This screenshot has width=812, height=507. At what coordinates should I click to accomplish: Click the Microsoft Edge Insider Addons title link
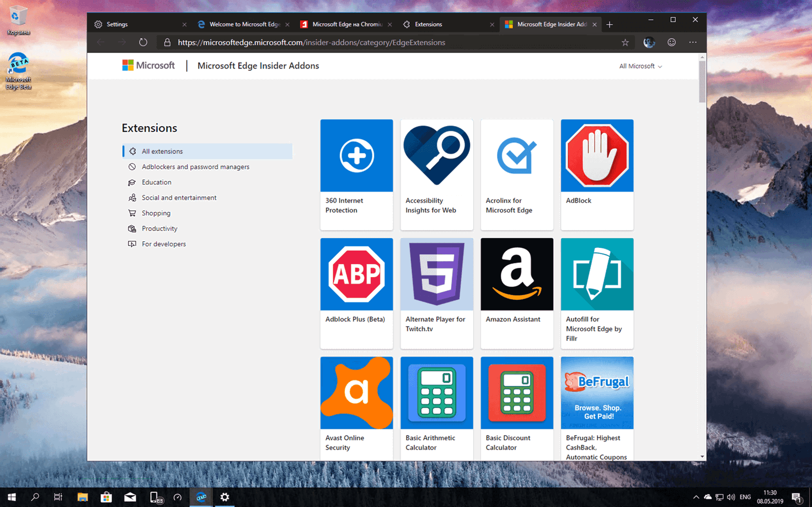258,65
